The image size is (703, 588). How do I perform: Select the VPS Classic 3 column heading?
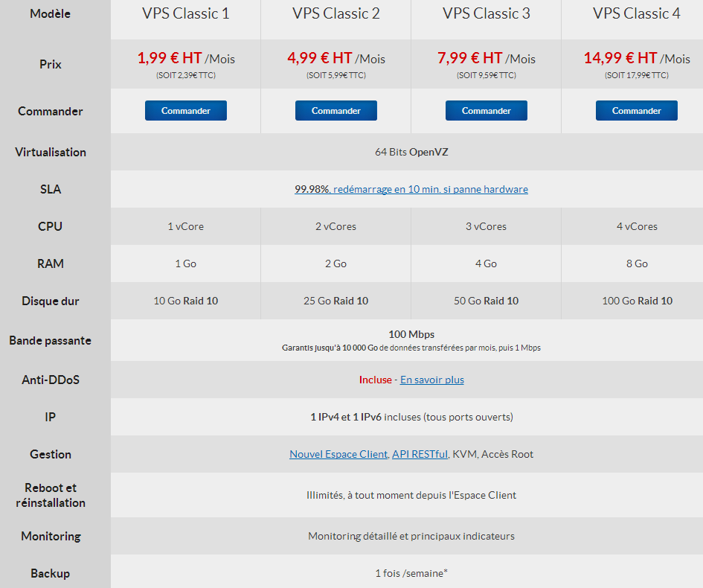point(486,13)
